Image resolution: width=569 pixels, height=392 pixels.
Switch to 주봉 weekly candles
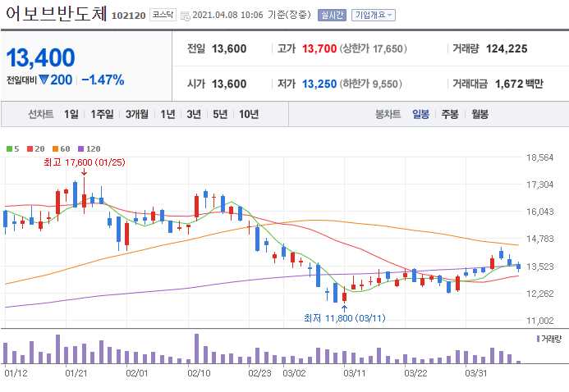point(450,115)
